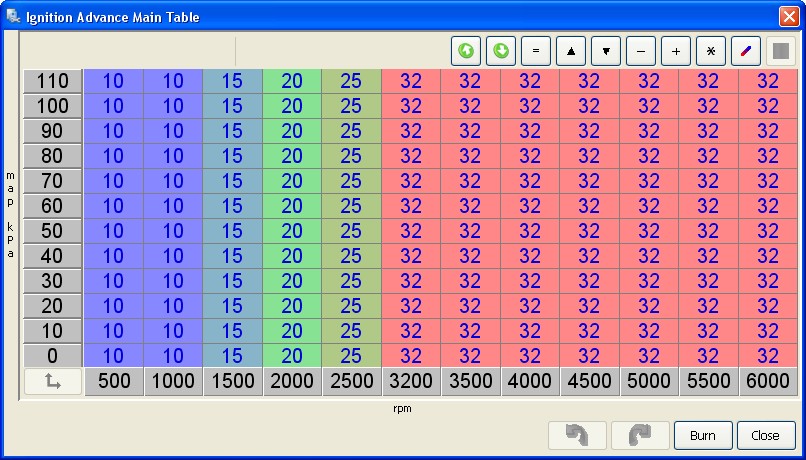
Task: Click the asterisk scale button
Action: click(x=711, y=51)
